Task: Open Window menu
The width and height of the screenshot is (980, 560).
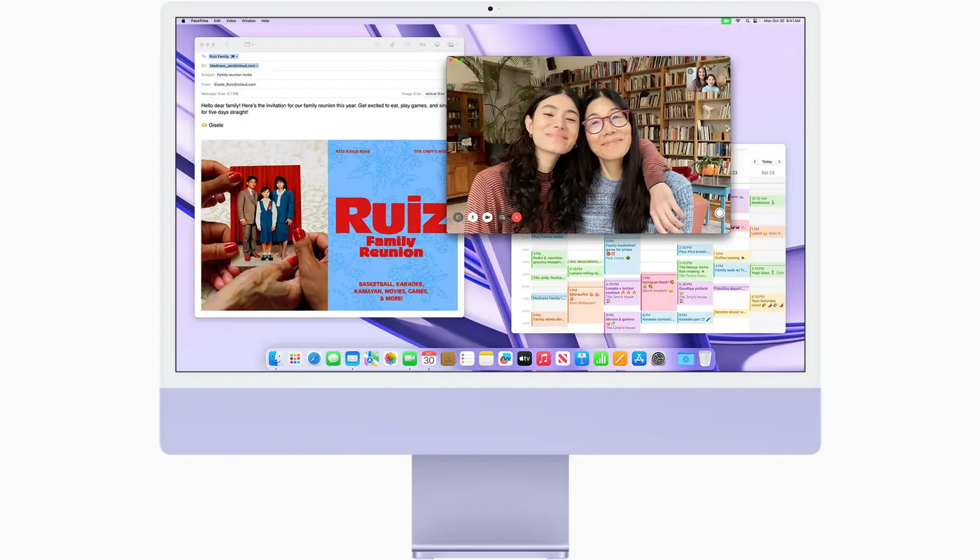Action: pyautogui.click(x=248, y=21)
